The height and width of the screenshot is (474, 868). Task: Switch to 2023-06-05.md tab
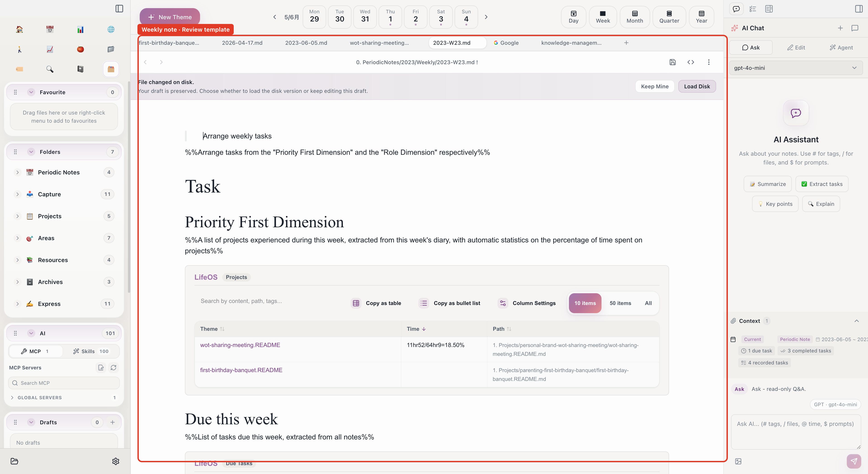pos(306,43)
